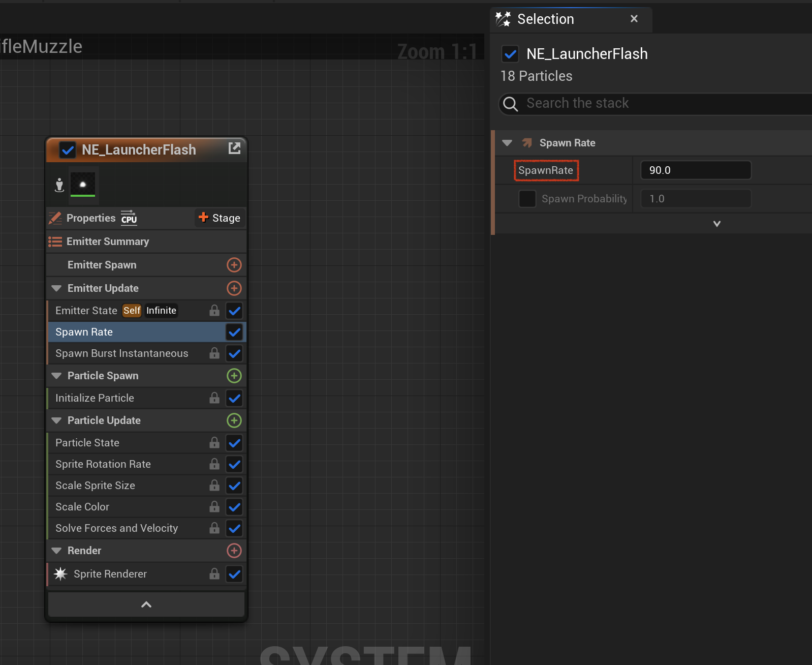Screen dimensions: 812x665
Task: Disable Emitter State module
Action: tap(234, 311)
